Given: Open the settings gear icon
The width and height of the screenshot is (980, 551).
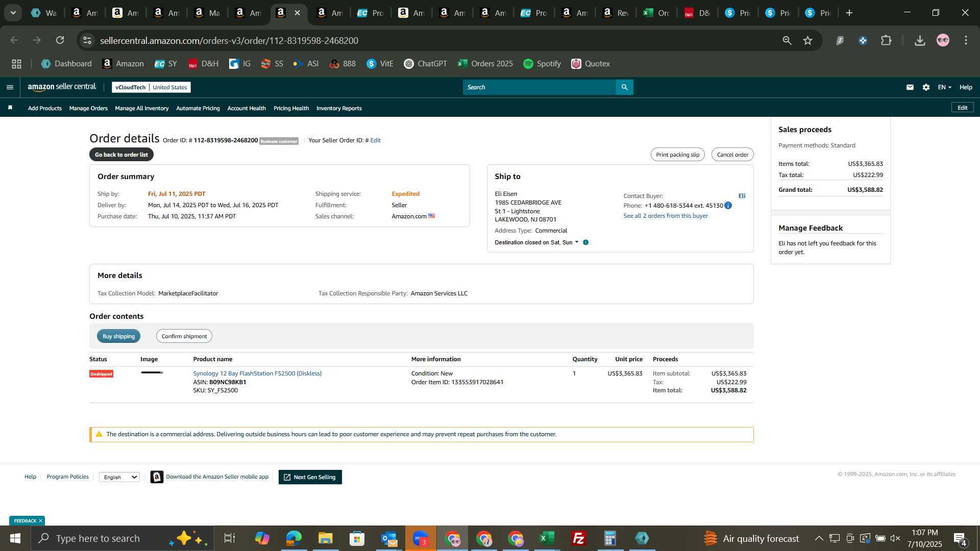Looking at the screenshot, I should click(x=926, y=87).
